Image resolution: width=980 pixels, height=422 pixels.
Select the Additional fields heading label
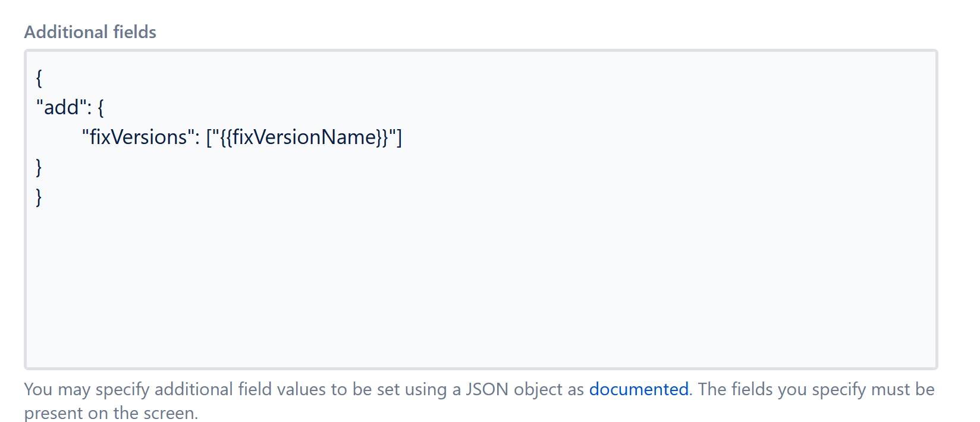[x=89, y=32]
